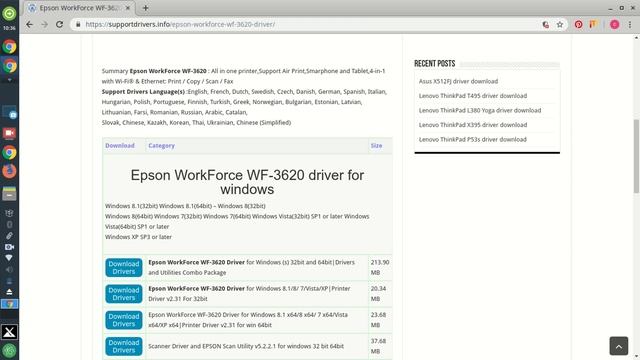The width and height of the screenshot is (640, 360).
Task: Click the Download column header
Action: click(120, 146)
